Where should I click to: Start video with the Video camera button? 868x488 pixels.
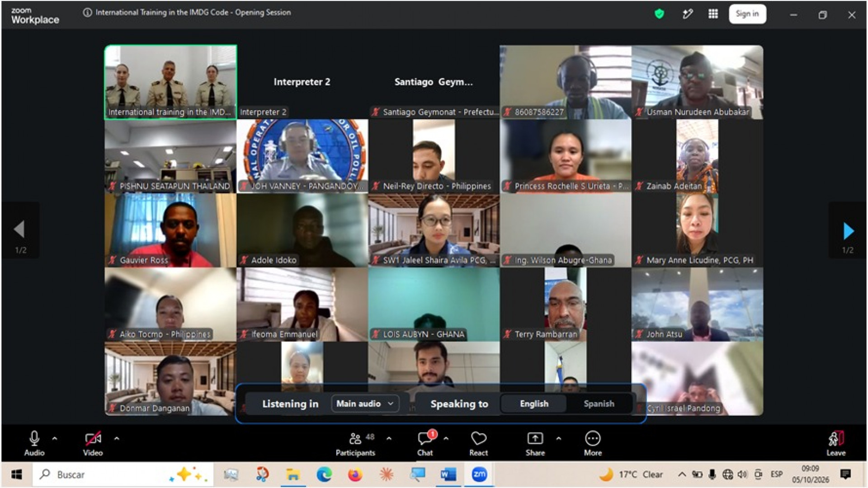tap(93, 443)
